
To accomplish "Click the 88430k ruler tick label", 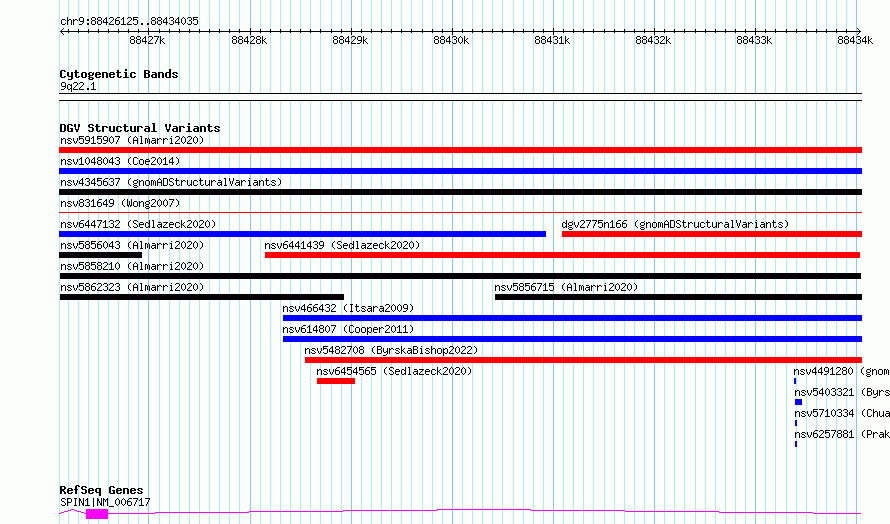I will tap(451, 40).
